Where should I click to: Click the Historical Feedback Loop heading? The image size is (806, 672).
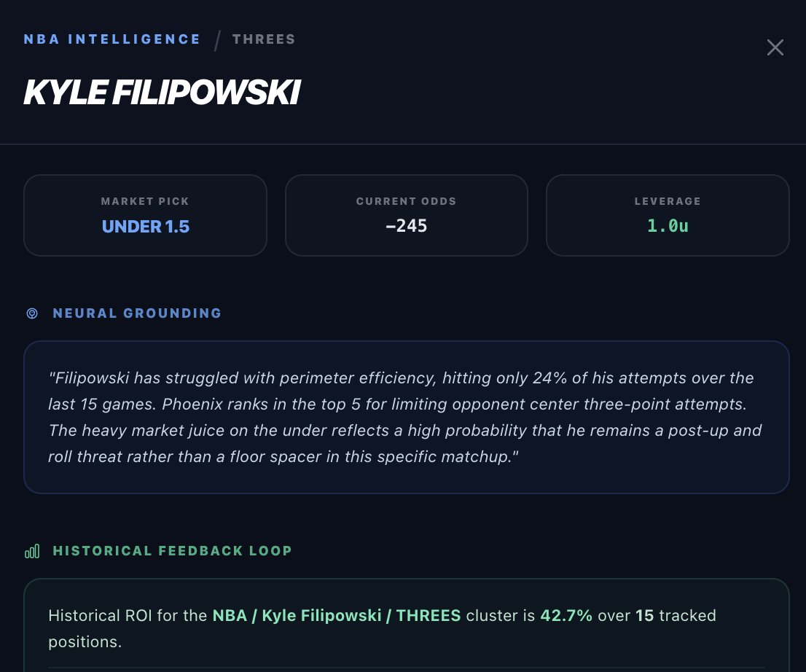point(172,551)
